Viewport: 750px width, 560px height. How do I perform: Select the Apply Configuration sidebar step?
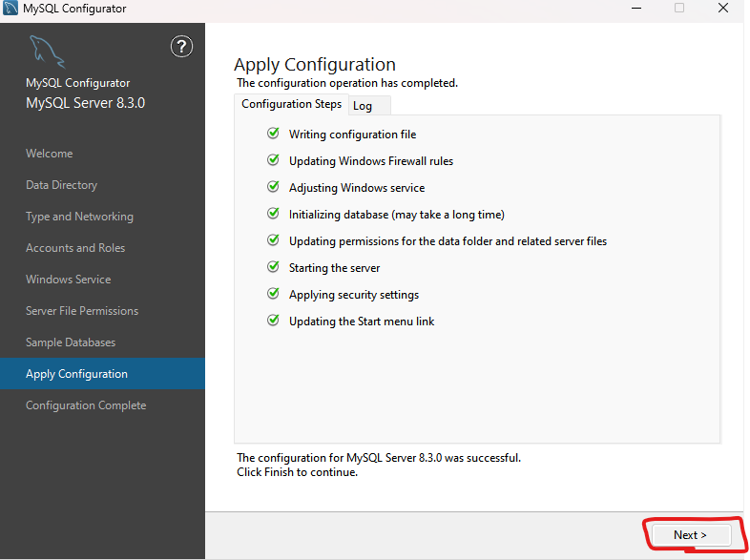click(x=102, y=374)
